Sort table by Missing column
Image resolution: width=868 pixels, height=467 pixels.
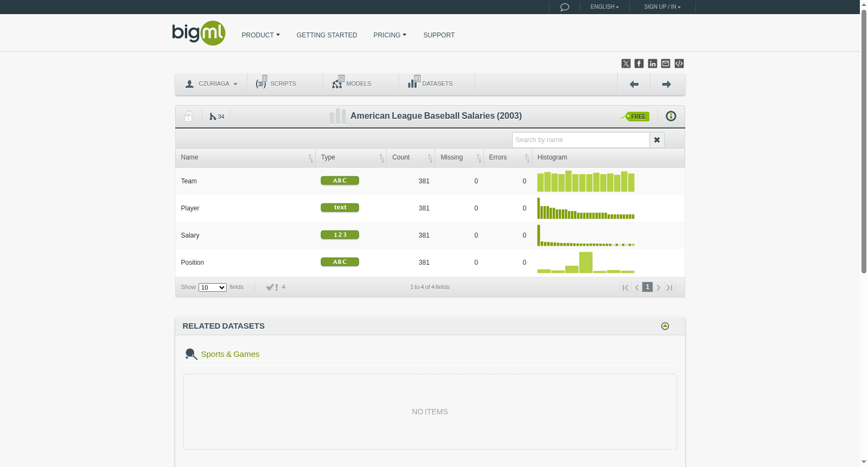coord(459,158)
